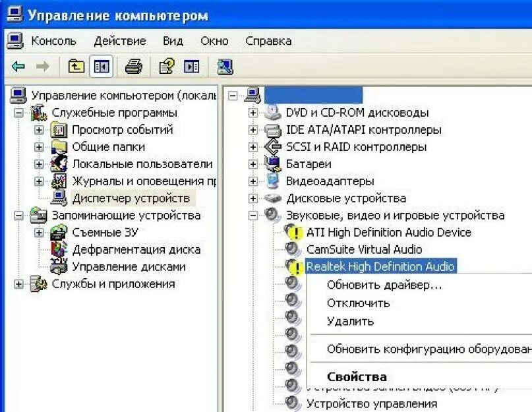Select ATI High Definition Audio Device
The width and height of the screenshot is (532, 412).
coord(388,233)
